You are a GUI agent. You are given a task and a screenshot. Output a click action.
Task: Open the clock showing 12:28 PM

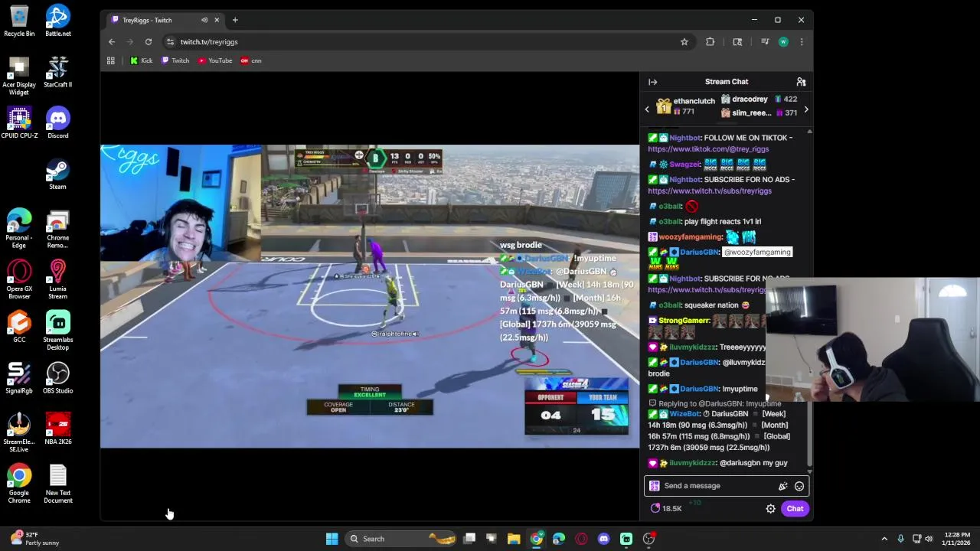pyautogui.click(x=956, y=539)
